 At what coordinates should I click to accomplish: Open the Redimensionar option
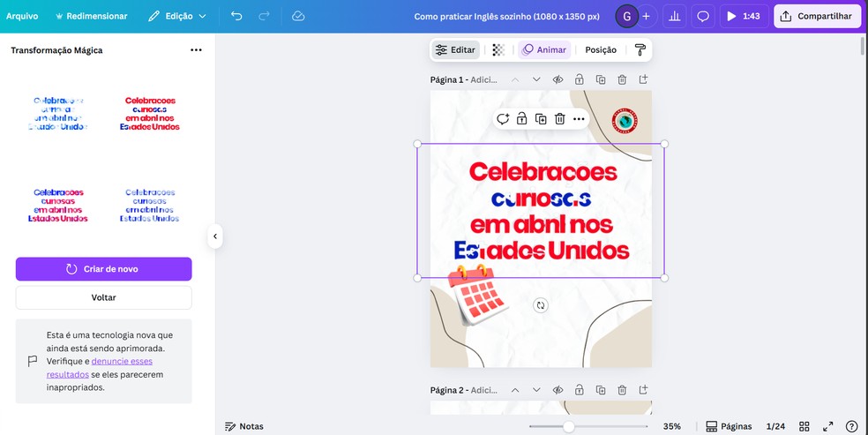(x=92, y=16)
